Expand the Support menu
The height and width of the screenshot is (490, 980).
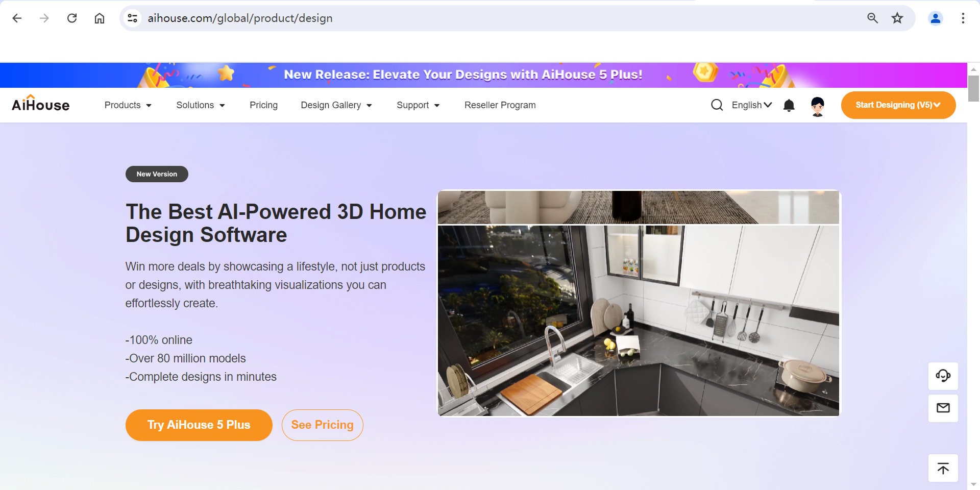pyautogui.click(x=418, y=105)
